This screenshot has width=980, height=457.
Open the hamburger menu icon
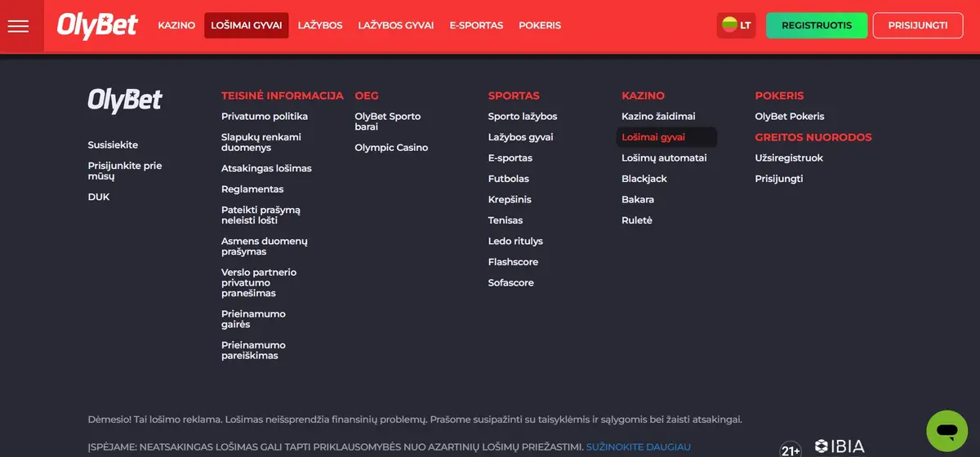pyautogui.click(x=18, y=26)
